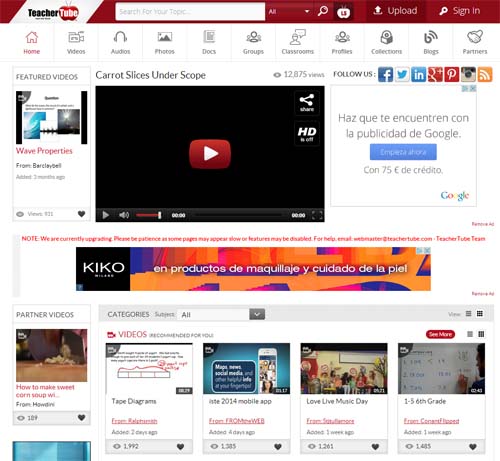500x461 pixels.
Task: Favorite the iste 2014 mobile app heart
Action: (278, 446)
